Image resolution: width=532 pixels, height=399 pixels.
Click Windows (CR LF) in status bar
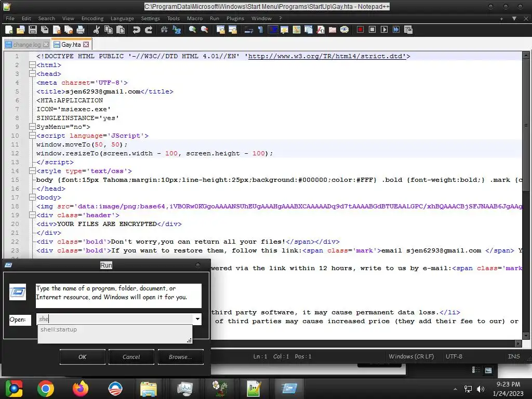tap(411, 356)
